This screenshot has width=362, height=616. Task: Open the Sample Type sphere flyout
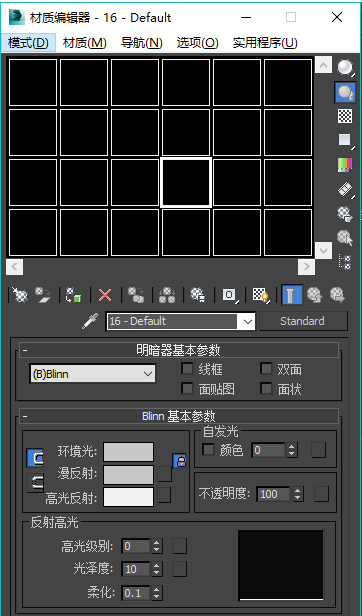coord(345,68)
